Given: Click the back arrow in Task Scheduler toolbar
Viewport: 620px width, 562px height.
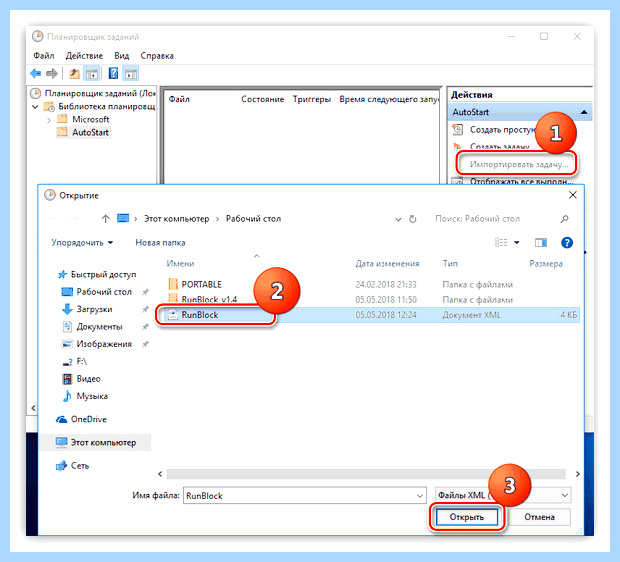Looking at the screenshot, I should click(x=36, y=74).
